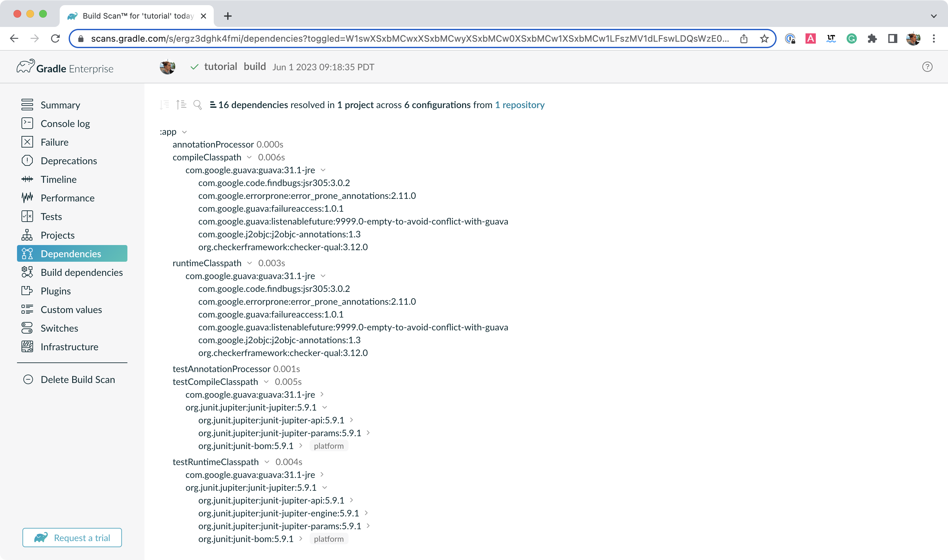948x560 pixels.
Task: Open the Tests icon in sidebar
Action: [27, 216]
